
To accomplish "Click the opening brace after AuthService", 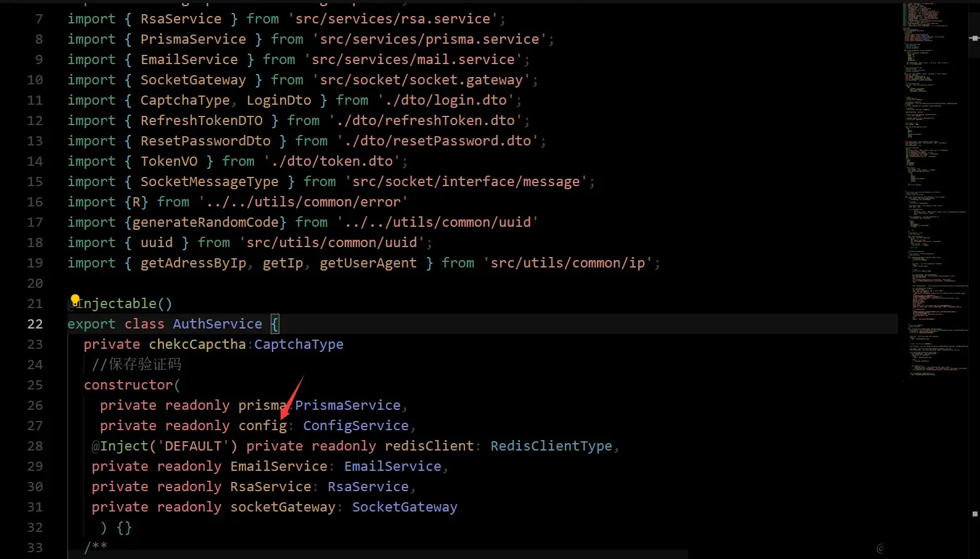I will pos(275,324).
